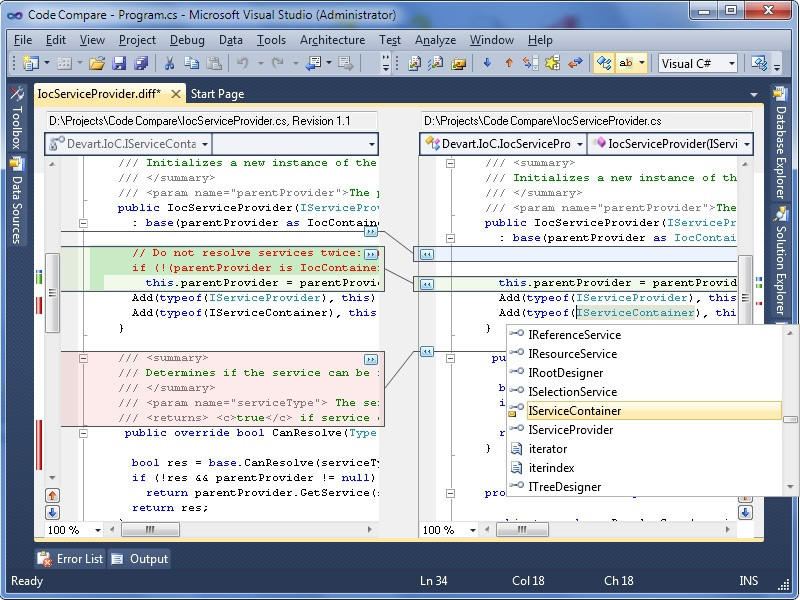This screenshot has width=800, height=600.
Task: Click the Cut scissors icon
Action: tap(169, 63)
